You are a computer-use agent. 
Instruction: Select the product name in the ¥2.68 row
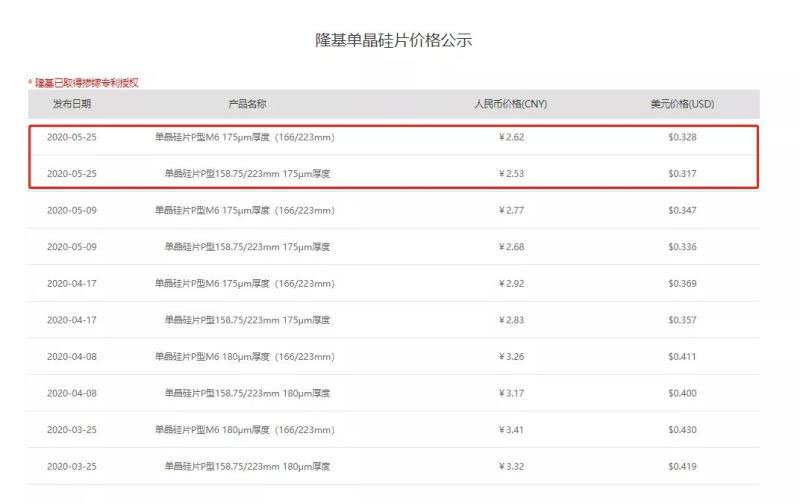pyautogui.click(x=247, y=247)
